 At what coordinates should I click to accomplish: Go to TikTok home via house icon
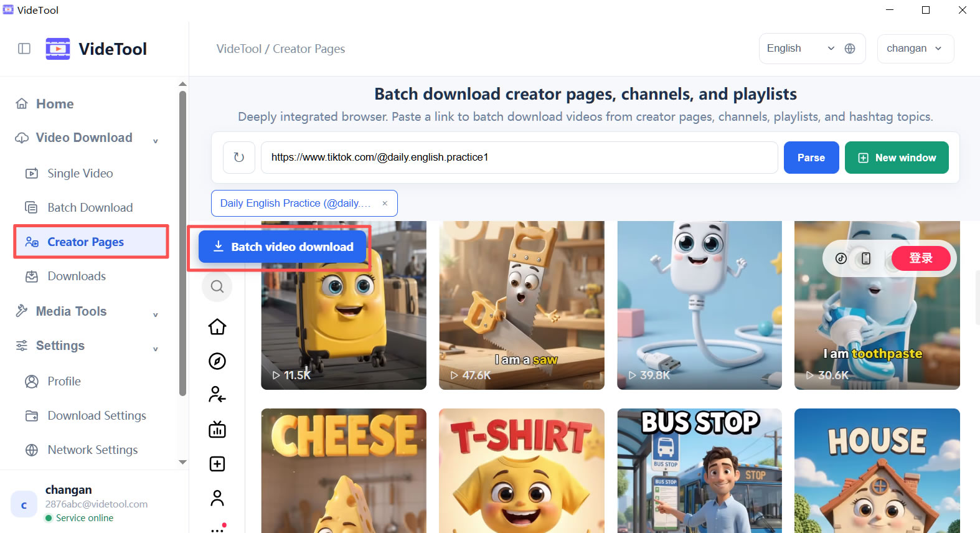tap(217, 327)
